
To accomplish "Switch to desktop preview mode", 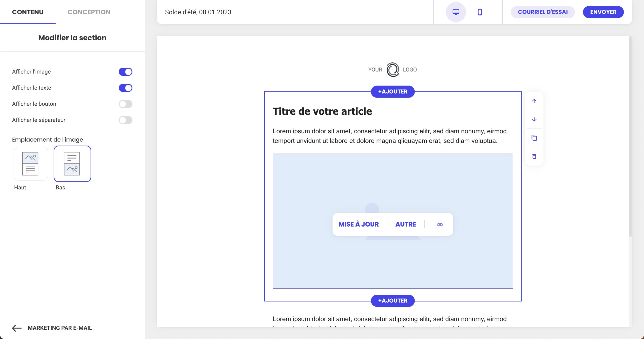I will 456,12.
